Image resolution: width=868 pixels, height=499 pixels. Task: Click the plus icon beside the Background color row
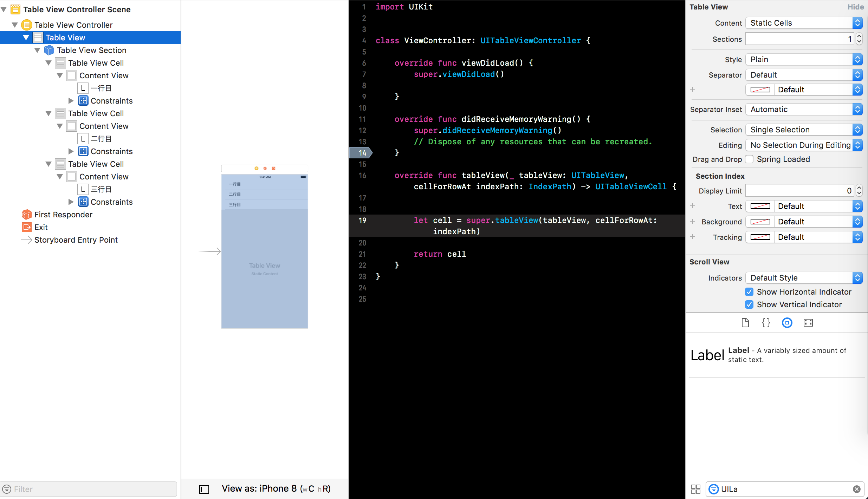[693, 222]
